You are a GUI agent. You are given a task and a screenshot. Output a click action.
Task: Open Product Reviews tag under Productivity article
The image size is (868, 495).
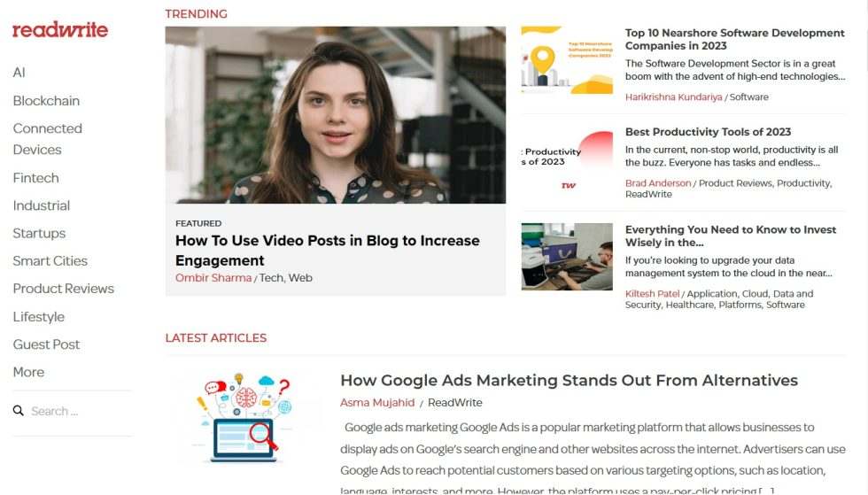(x=735, y=183)
